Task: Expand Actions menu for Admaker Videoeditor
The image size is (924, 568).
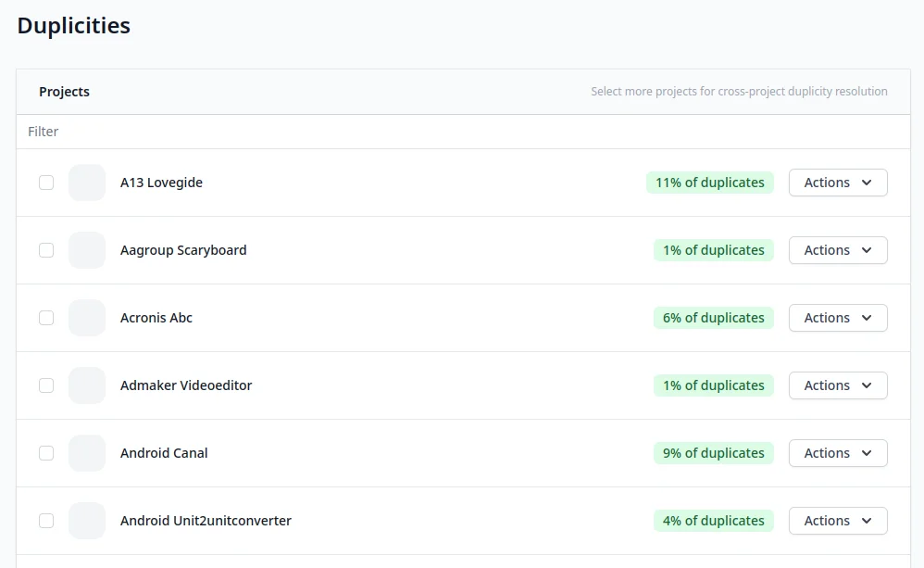Action: pos(837,385)
